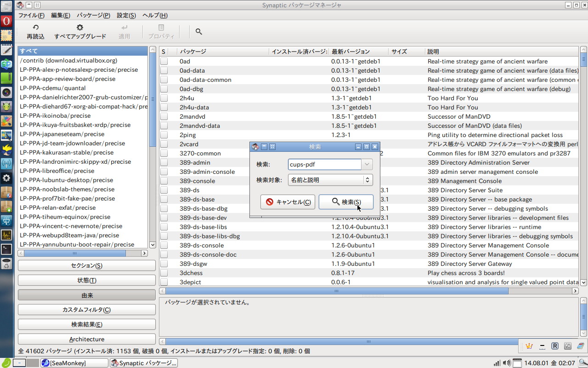Screen dimensions: 588x368
Task: Open the dictionary book icon
Action: pyautogui.click(x=580, y=346)
